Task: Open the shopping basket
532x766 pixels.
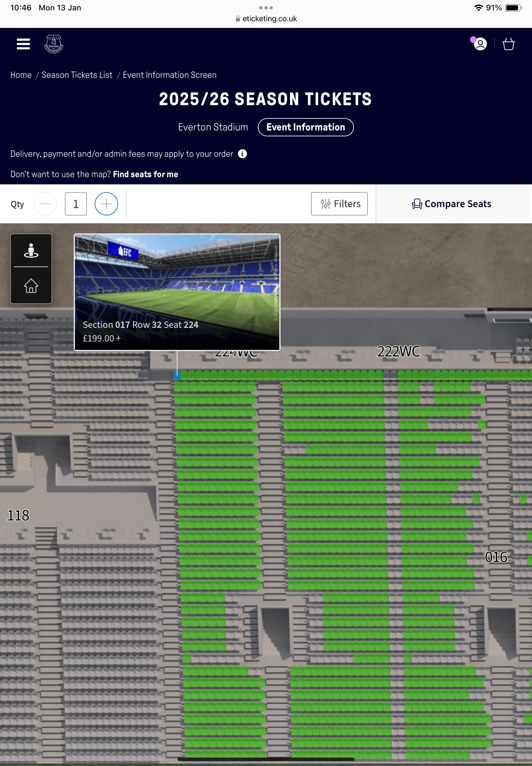Action: coord(508,44)
